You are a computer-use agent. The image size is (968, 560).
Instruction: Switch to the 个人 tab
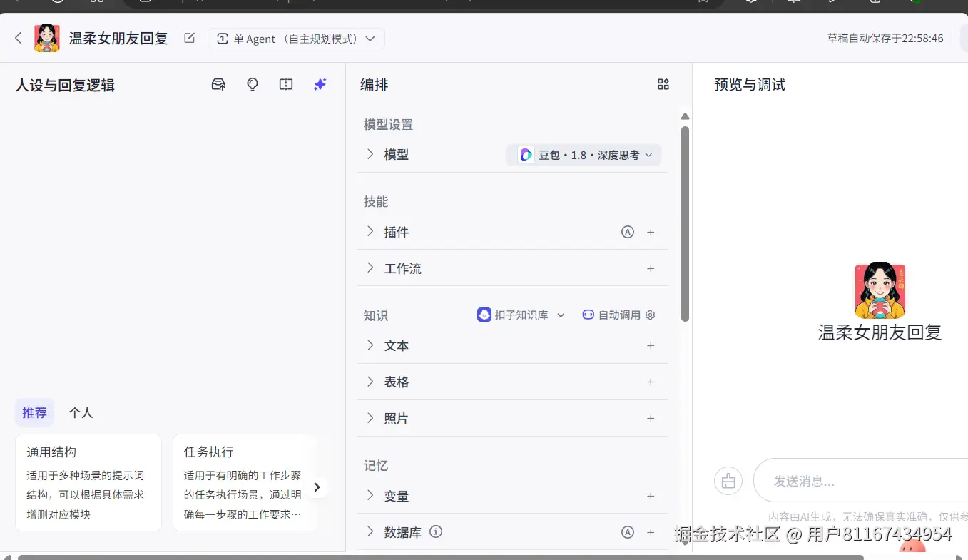(x=81, y=412)
